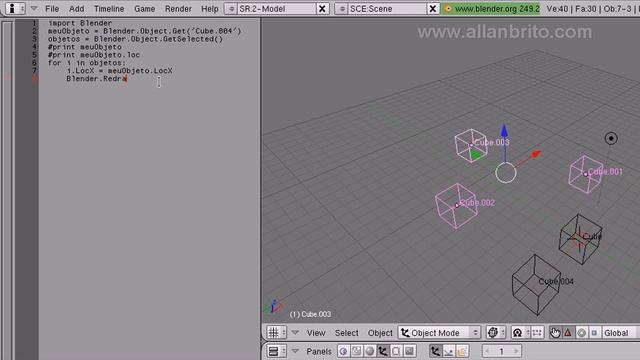Click the text 'Blender.Redra' in the script
This screenshot has height=360, width=640.
pyautogui.click(x=97, y=79)
